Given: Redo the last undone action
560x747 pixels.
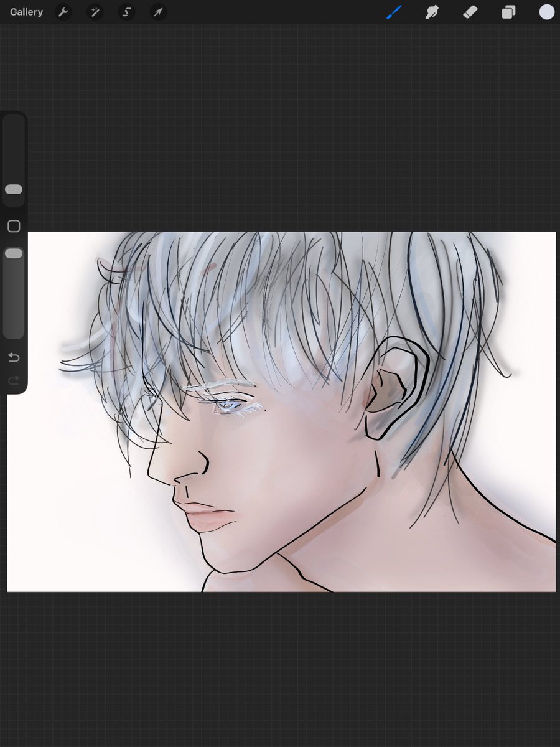Looking at the screenshot, I should [x=14, y=380].
